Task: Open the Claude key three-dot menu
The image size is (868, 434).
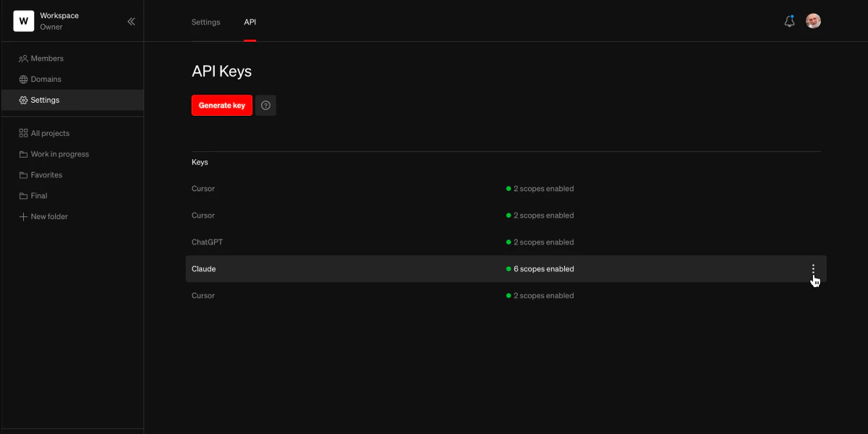Action: (813, 269)
